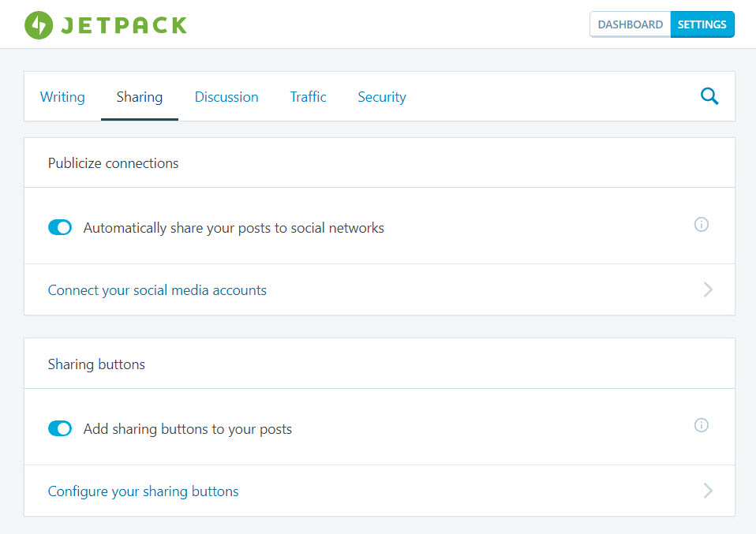Open Connect your social media accounts link
This screenshot has height=534, width=756.
tap(157, 290)
